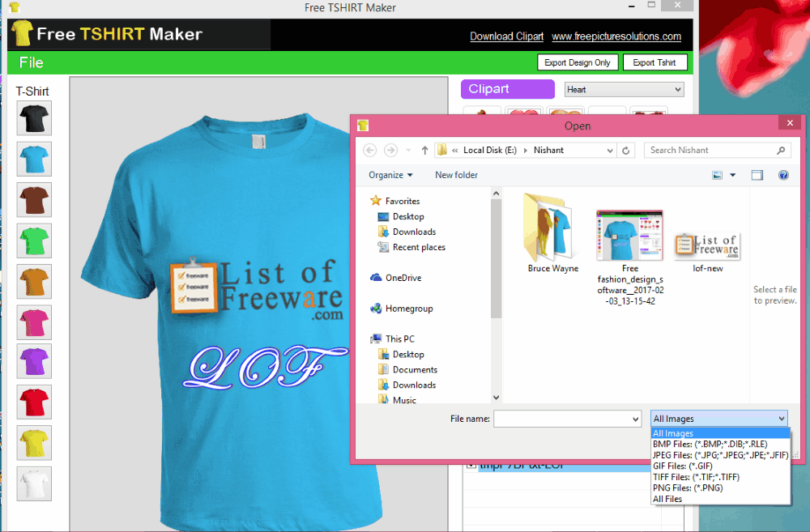
Task: Select the Free fashion_design_software image file
Action: click(629, 258)
